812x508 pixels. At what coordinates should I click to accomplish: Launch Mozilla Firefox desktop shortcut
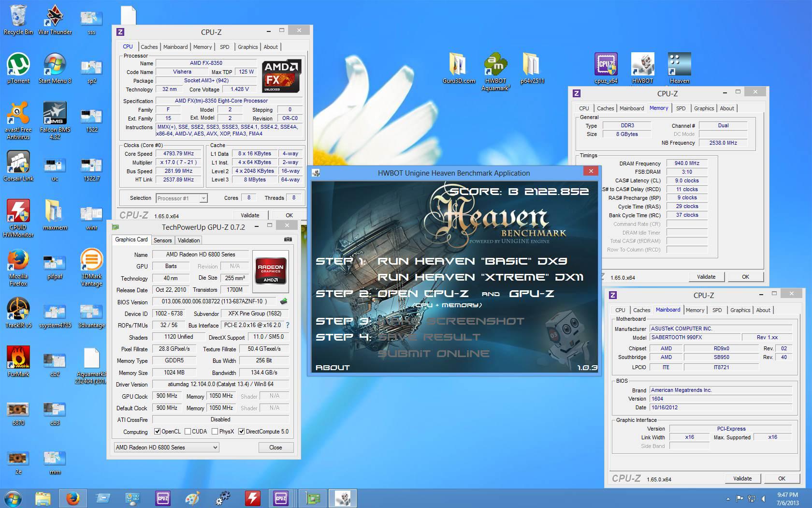click(18, 268)
